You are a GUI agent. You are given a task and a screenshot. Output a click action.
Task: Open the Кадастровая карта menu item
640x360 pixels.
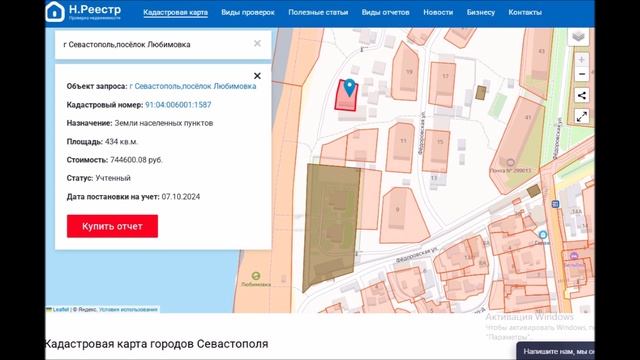click(x=176, y=12)
